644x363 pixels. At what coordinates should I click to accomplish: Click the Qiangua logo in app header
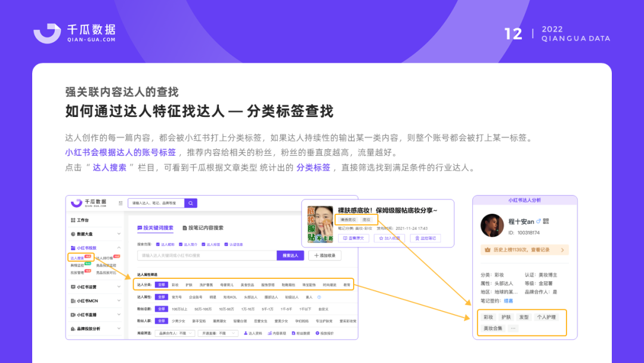pyautogui.click(x=89, y=203)
